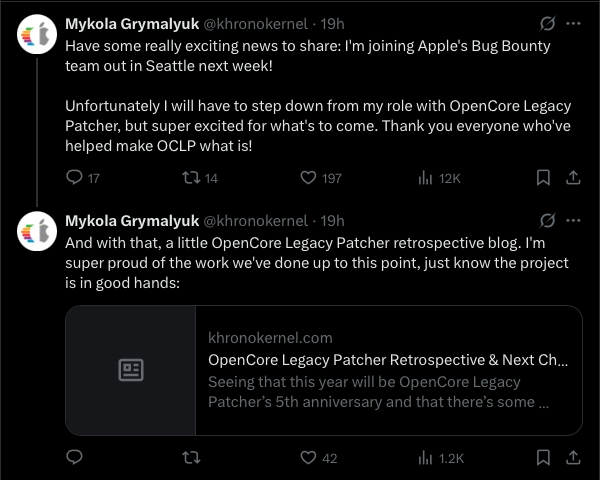Open Grok icon on first tweet
This screenshot has height=480, width=600.
(x=547, y=22)
